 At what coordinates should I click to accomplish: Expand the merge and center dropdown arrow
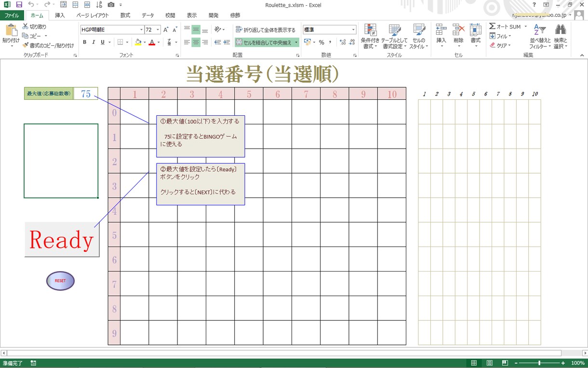click(296, 42)
